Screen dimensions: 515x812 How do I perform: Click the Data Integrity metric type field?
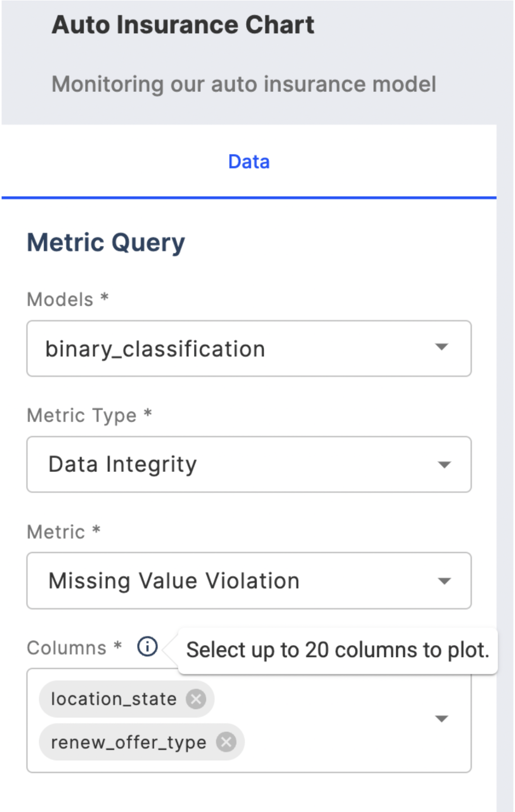pyautogui.click(x=249, y=464)
